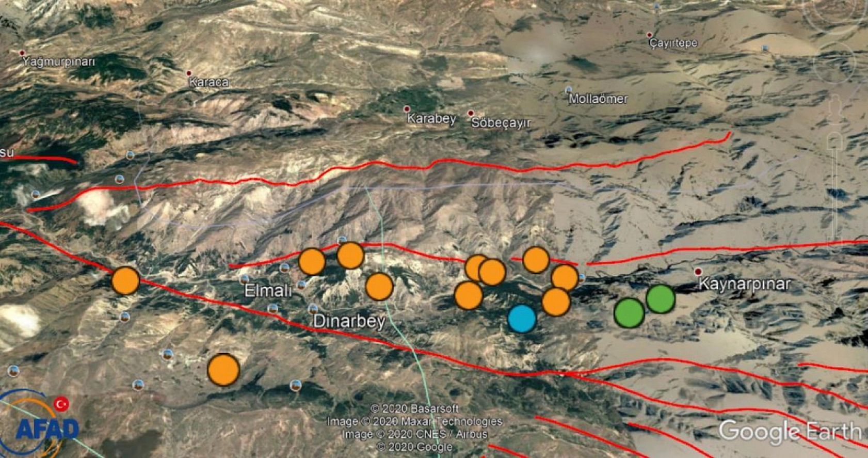Click the orange marker southwest of Elmalı
The width and height of the screenshot is (868, 458).
(x=223, y=370)
